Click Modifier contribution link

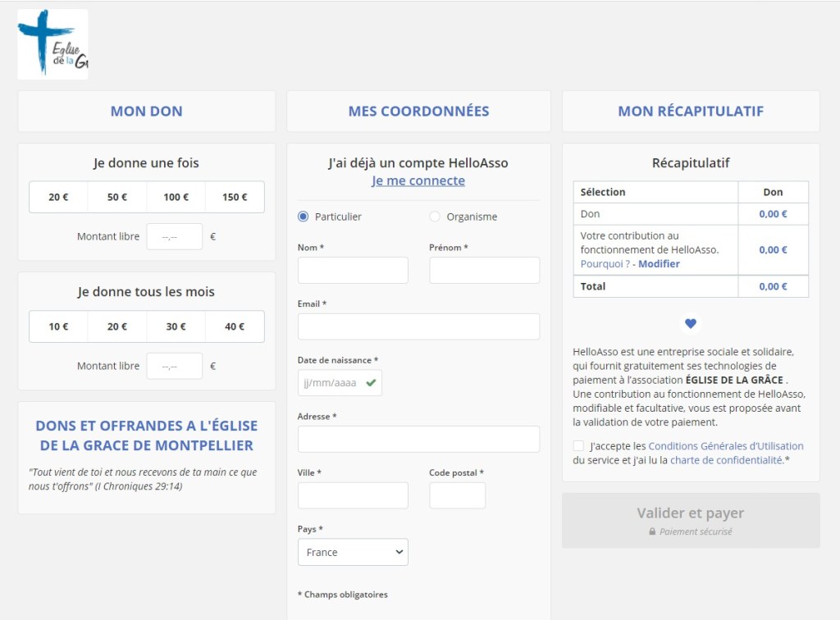(x=659, y=264)
